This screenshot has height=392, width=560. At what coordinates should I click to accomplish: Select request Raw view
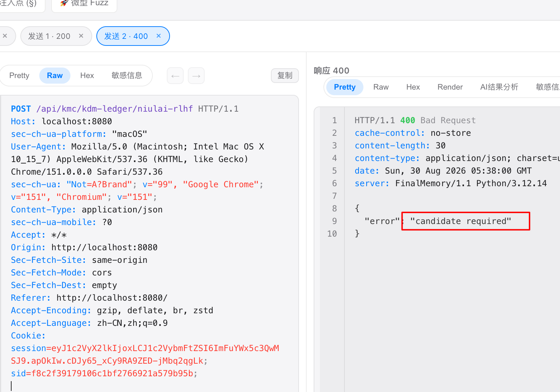click(55, 76)
